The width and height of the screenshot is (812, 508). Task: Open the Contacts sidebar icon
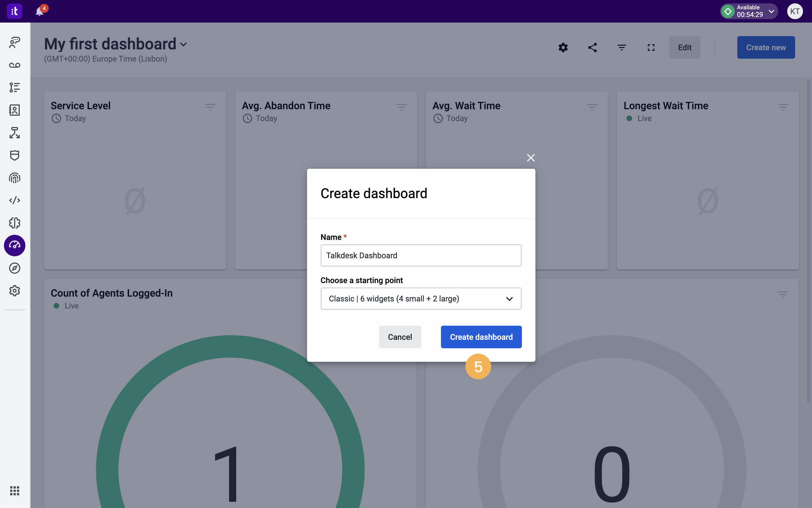[14, 110]
